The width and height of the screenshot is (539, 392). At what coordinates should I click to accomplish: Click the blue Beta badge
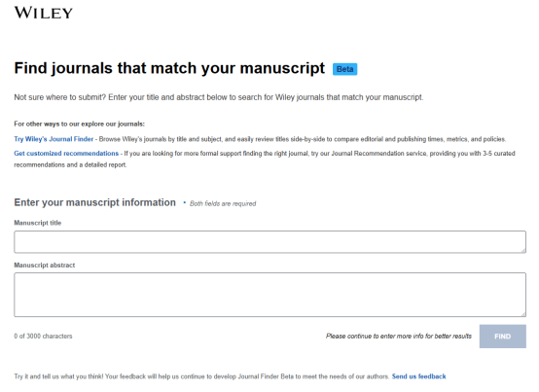point(344,69)
